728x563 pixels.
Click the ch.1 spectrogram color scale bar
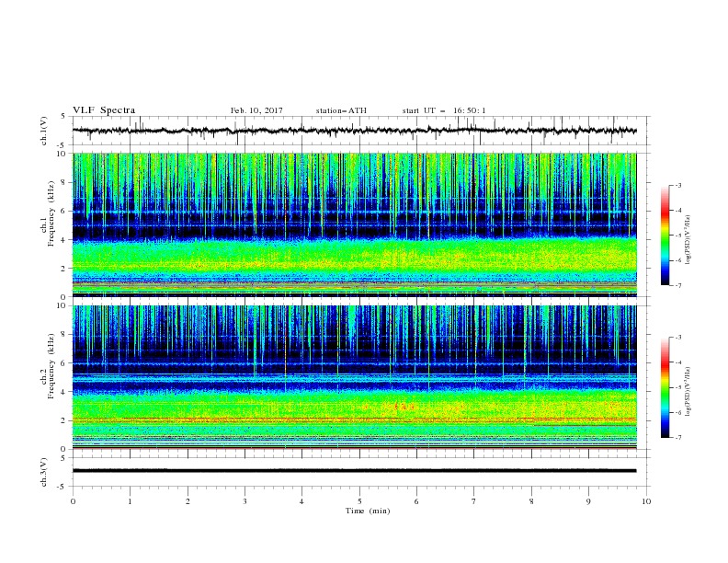point(665,235)
